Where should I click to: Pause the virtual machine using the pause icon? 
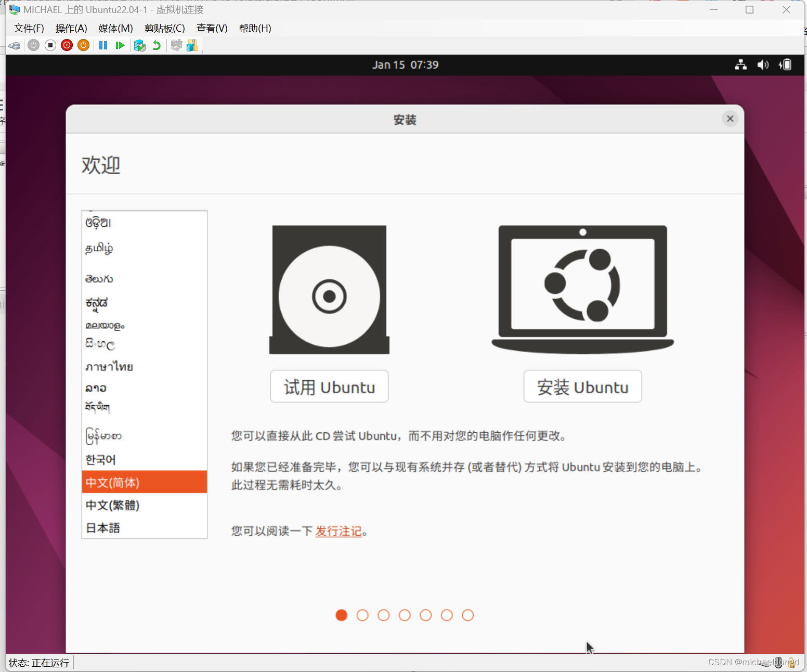(x=103, y=45)
